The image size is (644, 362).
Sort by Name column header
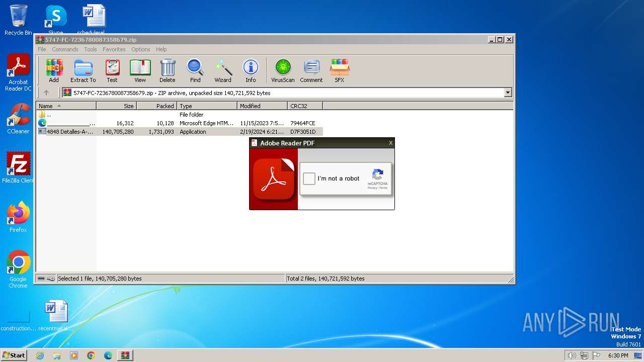(66, 106)
